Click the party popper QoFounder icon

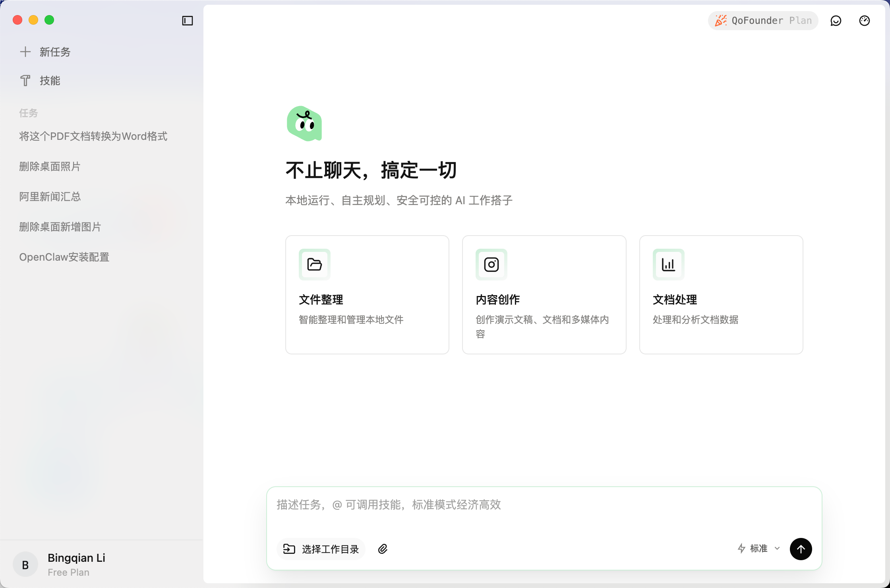721,21
